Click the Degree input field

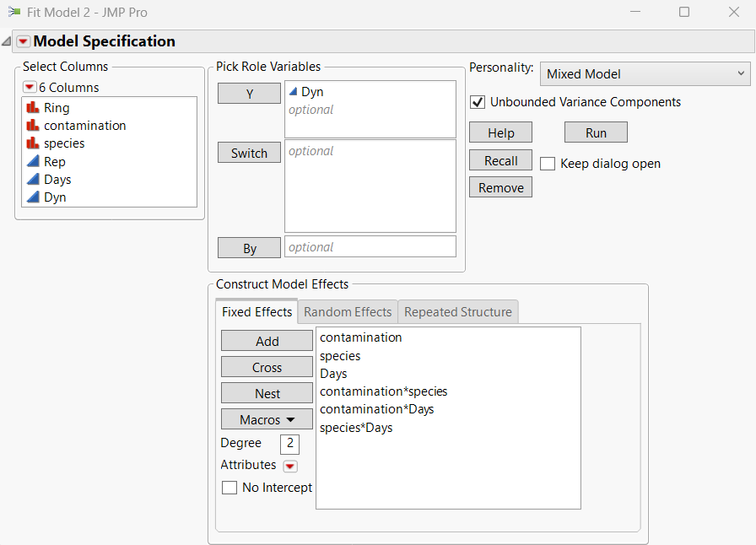(x=289, y=444)
